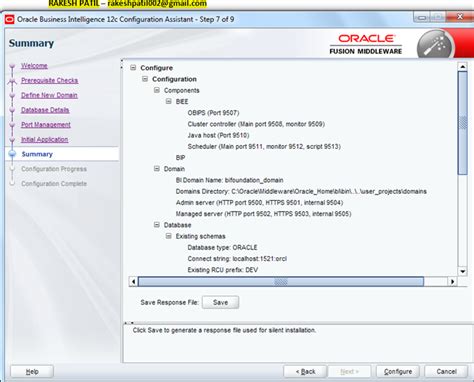Select OBIPS (Port 9507) row
The image size is (474, 382).
213,113
